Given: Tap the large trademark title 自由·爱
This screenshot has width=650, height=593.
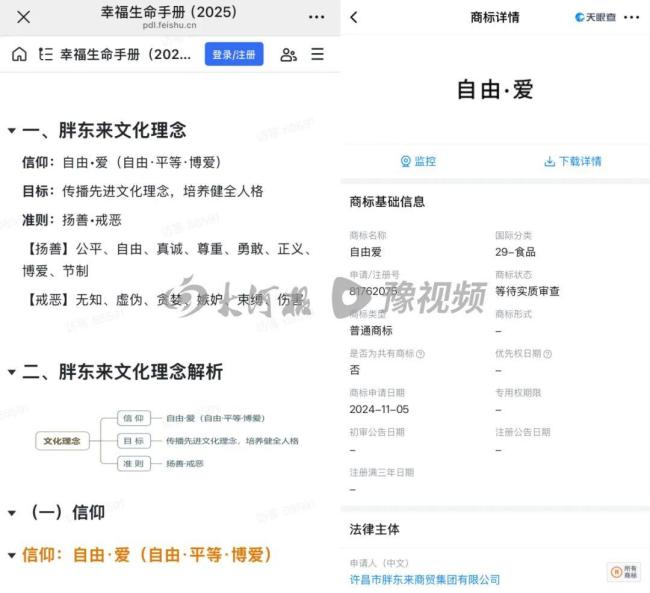Looking at the screenshot, I should point(495,90).
